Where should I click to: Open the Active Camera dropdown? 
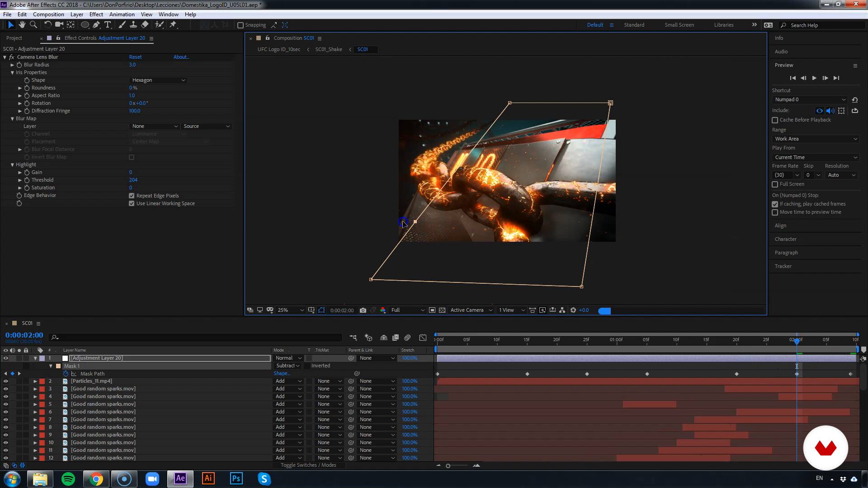tap(471, 310)
